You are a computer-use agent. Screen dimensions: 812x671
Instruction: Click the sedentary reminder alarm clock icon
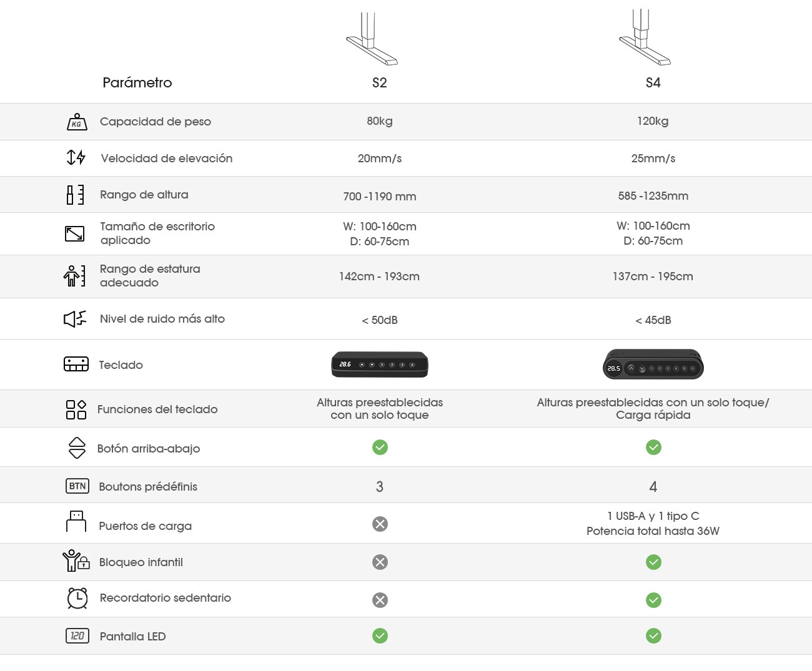77,598
